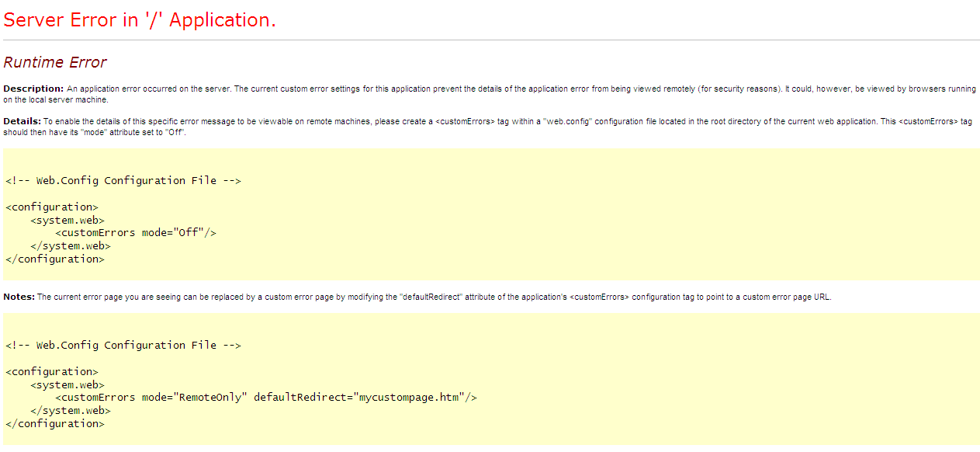Click the closing configuration tag in first code block

tap(54, 259)
